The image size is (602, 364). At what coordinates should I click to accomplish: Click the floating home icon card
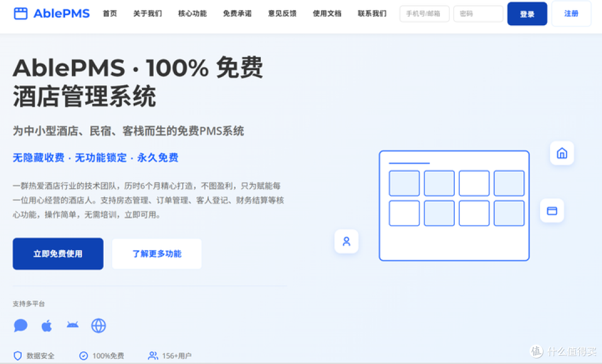pyautogui.click(x=562, y=153)
